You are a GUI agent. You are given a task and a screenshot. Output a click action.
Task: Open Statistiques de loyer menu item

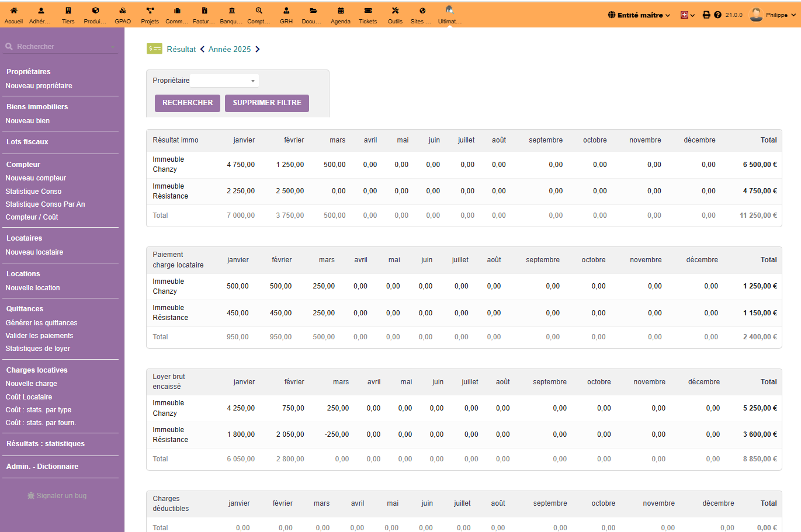38,349
